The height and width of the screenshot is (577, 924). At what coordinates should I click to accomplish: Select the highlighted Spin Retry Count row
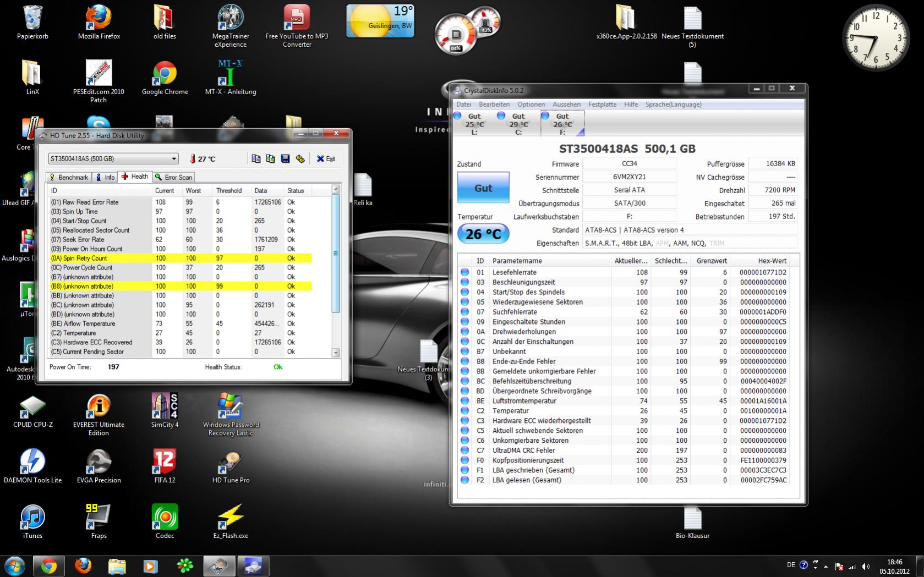point(180,258)
